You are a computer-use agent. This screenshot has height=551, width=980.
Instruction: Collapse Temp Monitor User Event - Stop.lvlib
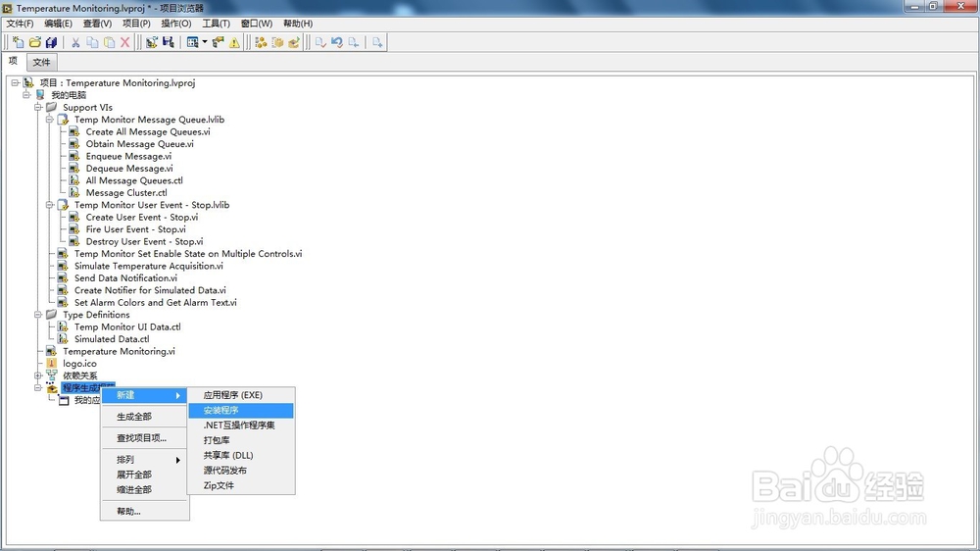click(49, 205)
